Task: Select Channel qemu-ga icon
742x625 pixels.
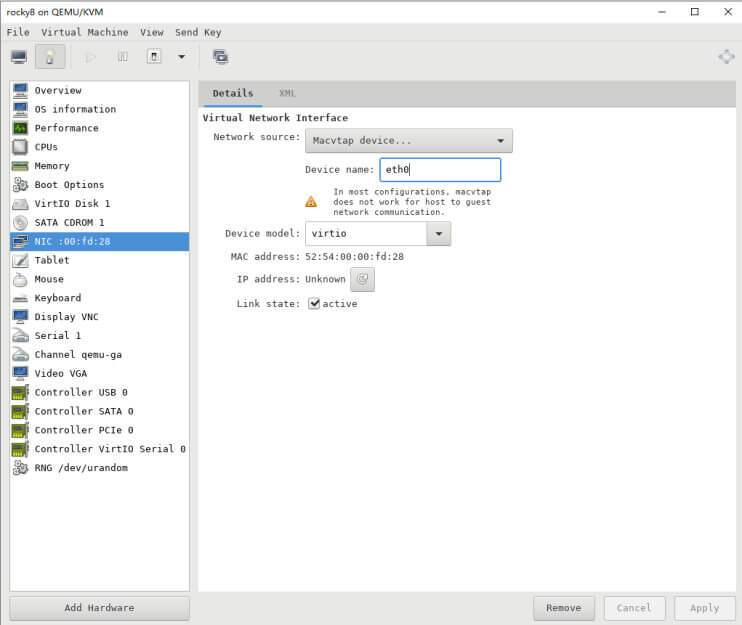Action: 20,354
